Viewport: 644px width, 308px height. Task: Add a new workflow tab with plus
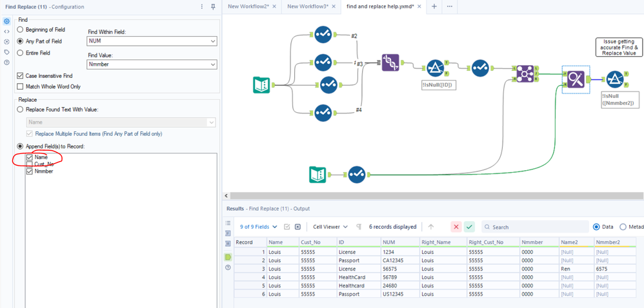coord(434,6)
